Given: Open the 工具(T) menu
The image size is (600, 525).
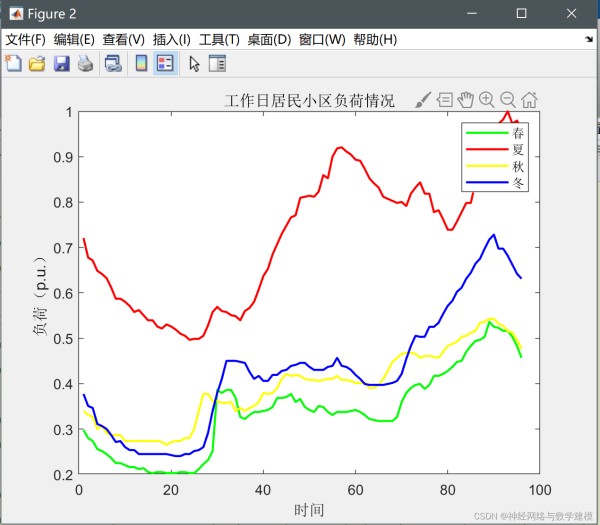Looking at the screenshot, I should pos(219,39).
